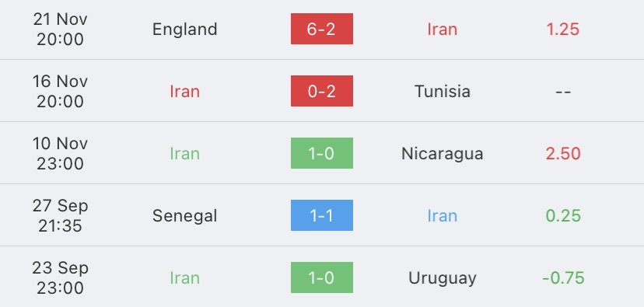Select Tunisia team name
This screenshot has height=307, width=644.
[443, 91]
